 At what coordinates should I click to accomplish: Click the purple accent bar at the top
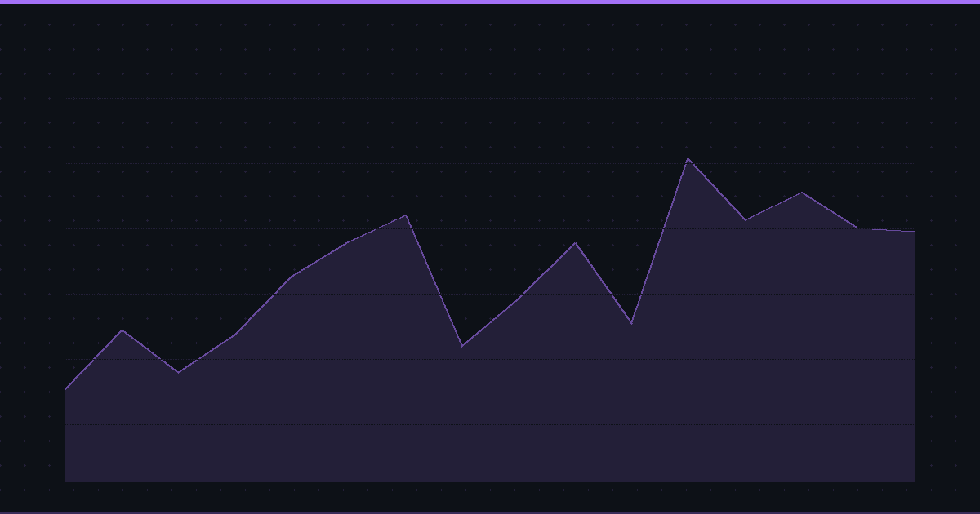click(490, 2)
